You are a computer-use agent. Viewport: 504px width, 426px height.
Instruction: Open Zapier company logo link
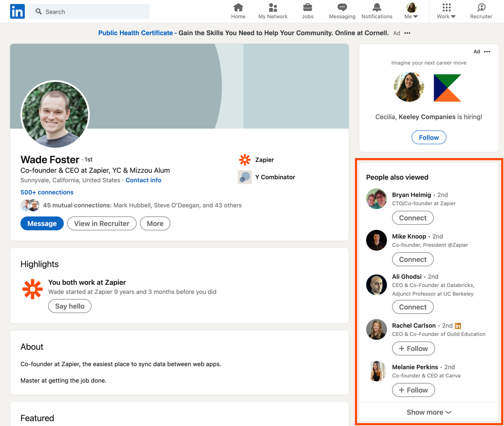(244, 160)
